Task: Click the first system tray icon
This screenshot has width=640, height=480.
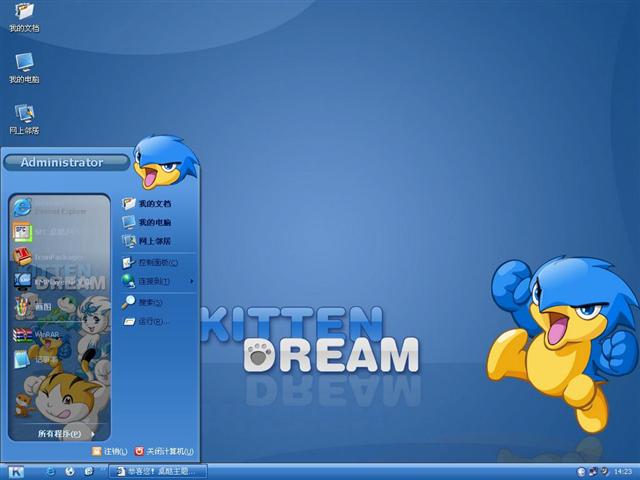Action: pos(582,471)
